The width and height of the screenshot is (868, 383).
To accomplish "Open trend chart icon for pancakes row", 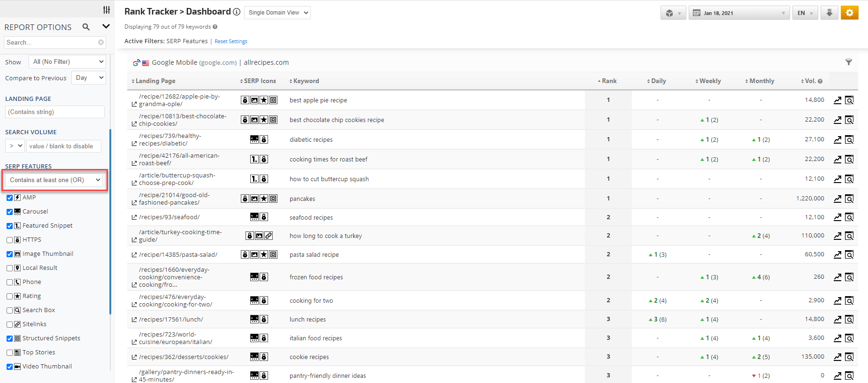I will [x=837, y=199].
